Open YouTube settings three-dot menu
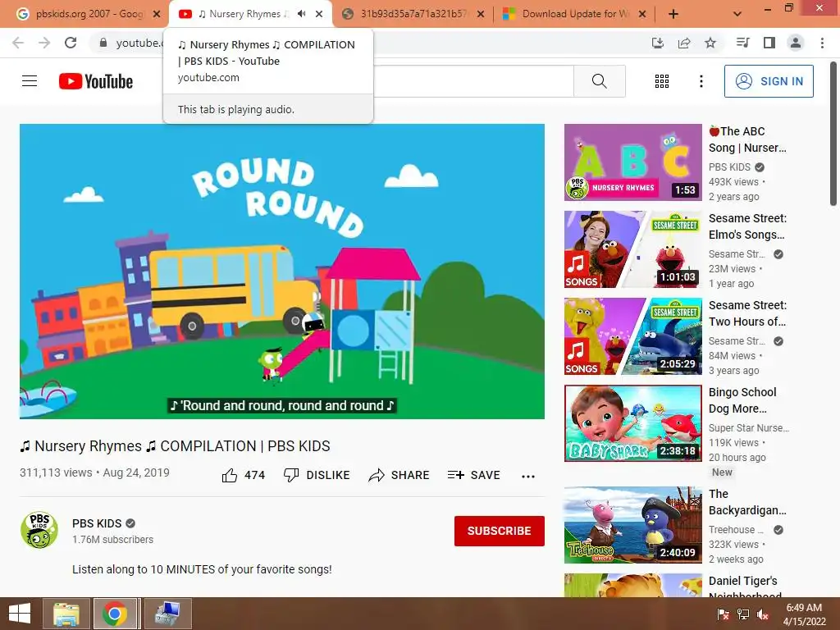The image size is (840, 630). point(701,81)
